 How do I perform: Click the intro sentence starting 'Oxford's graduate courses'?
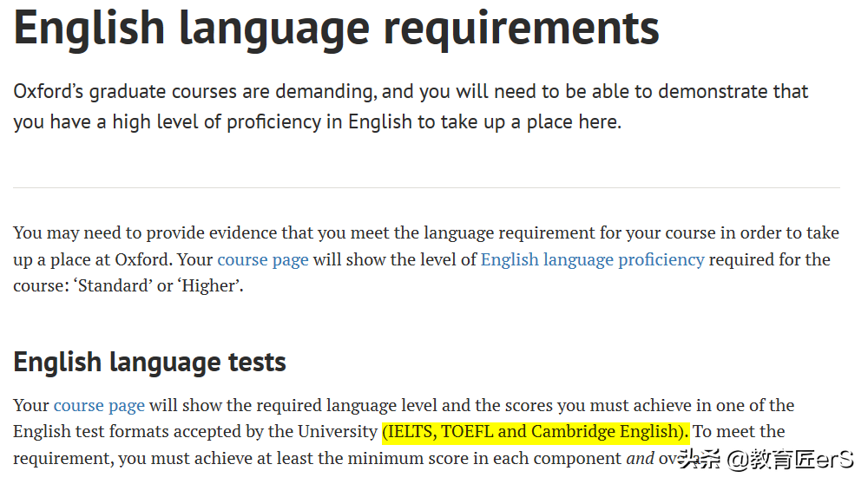pyautogui.click(x=410, y=92)
